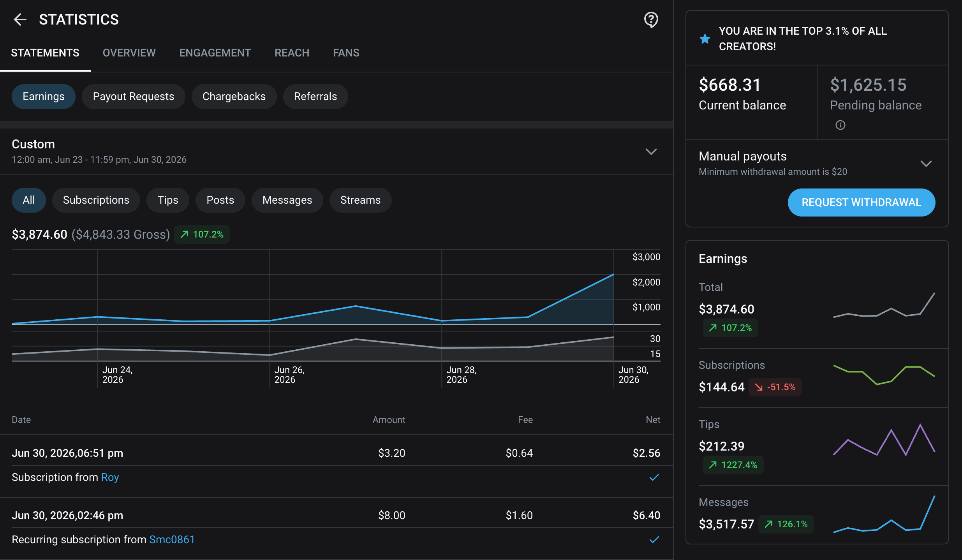Select the Earnings filter chip
The image size is (962, 560).
click(44, 97)
